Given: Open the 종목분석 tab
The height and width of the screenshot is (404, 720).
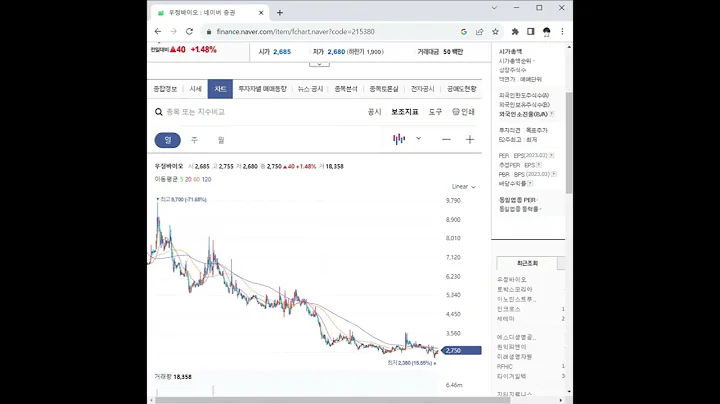Looking at the screenshot, I should (346, 89).
